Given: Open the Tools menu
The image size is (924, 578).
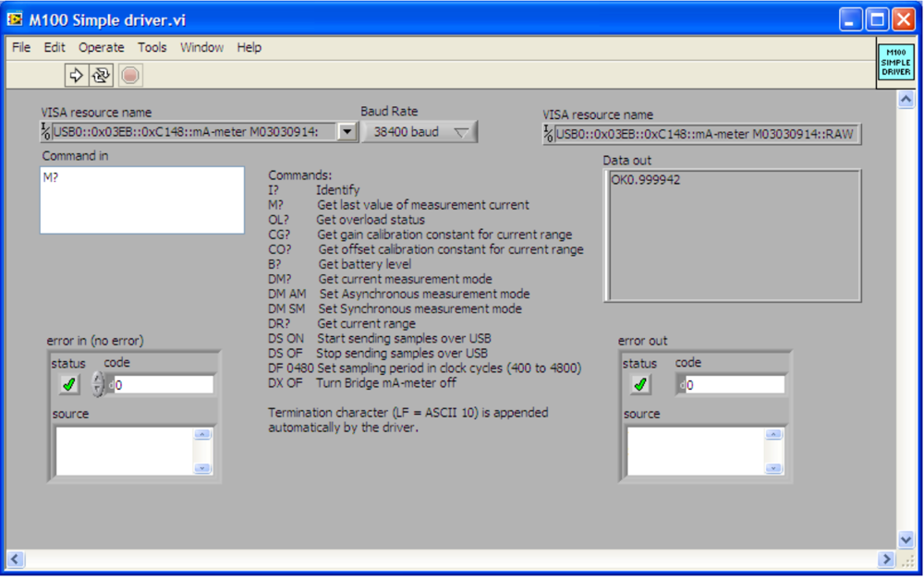Looking at the screenshot, I should pos(152,47).
